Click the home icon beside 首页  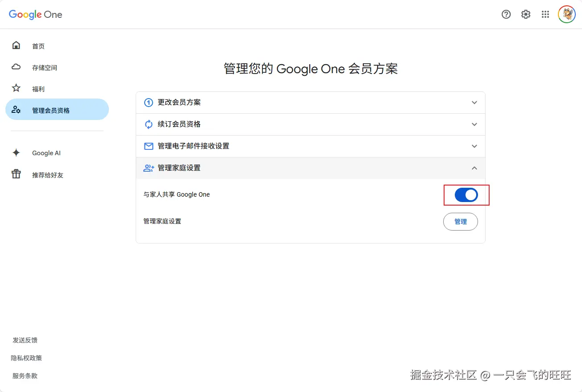point(16,45)
